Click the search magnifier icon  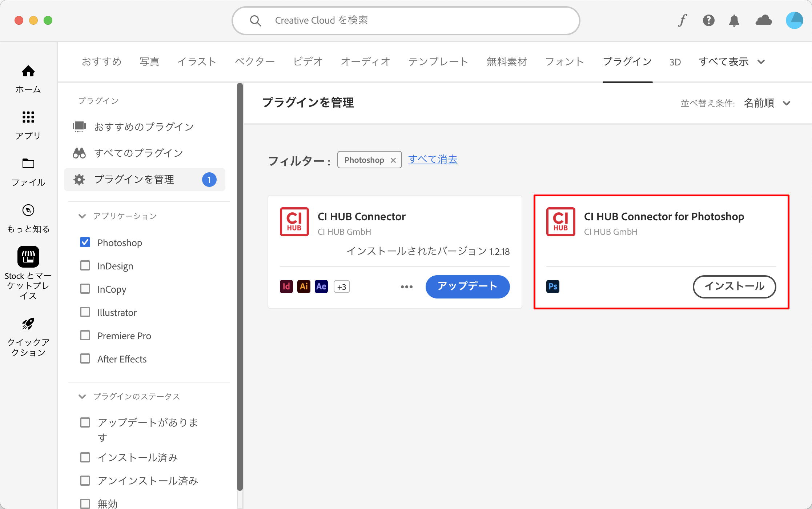[256, 21]
